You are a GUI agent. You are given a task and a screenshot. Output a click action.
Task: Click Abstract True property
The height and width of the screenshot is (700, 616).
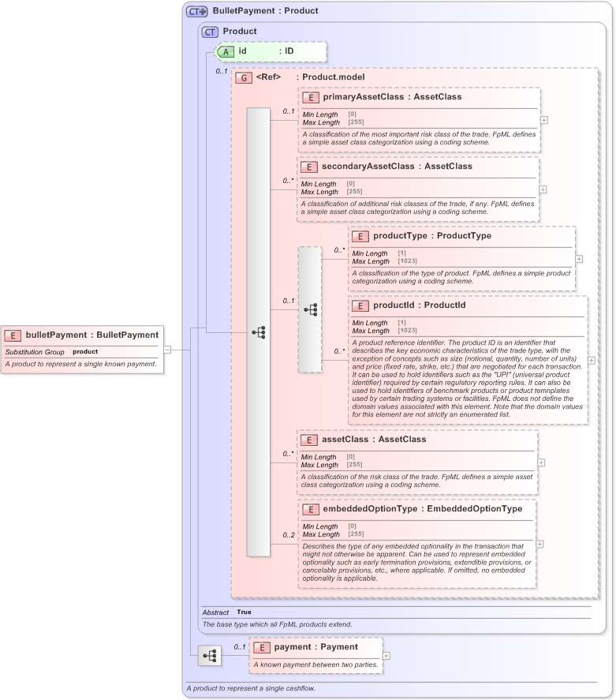click(226, 612)
